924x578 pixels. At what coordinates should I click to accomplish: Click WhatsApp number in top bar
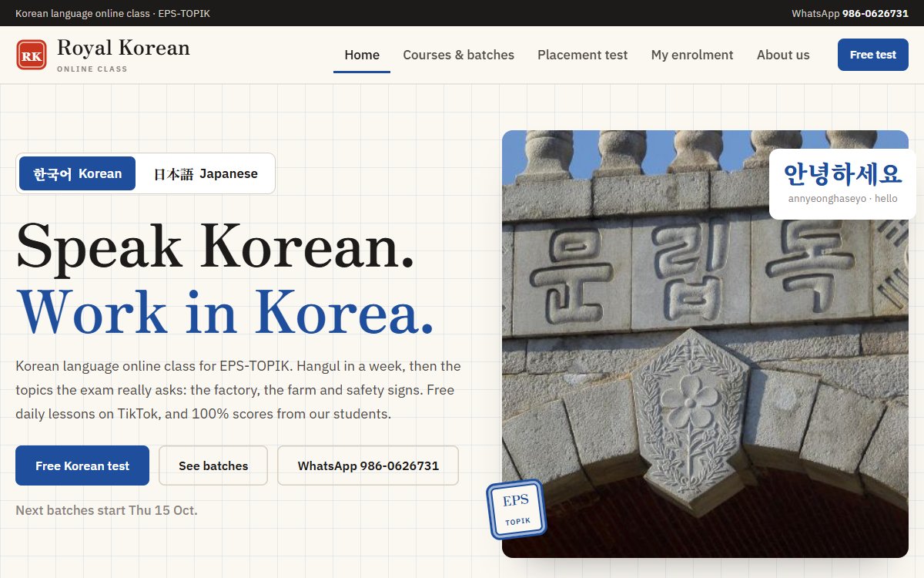[x=850, y=13]
